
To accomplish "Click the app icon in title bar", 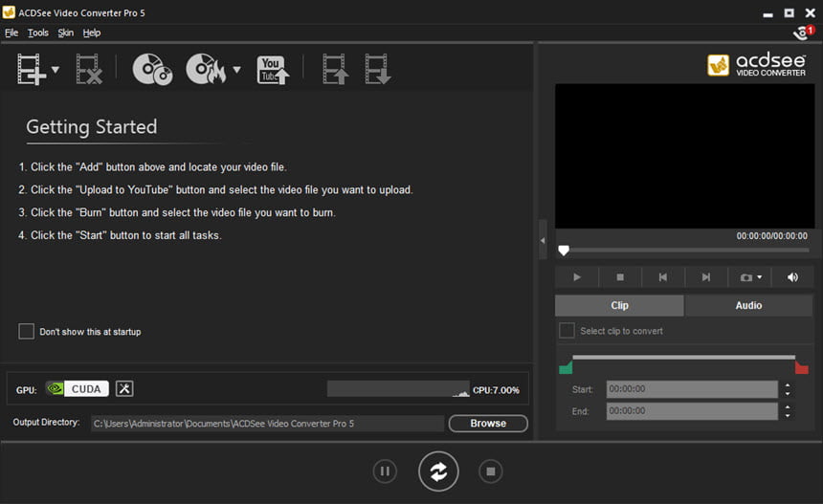I will click(9, 12).
